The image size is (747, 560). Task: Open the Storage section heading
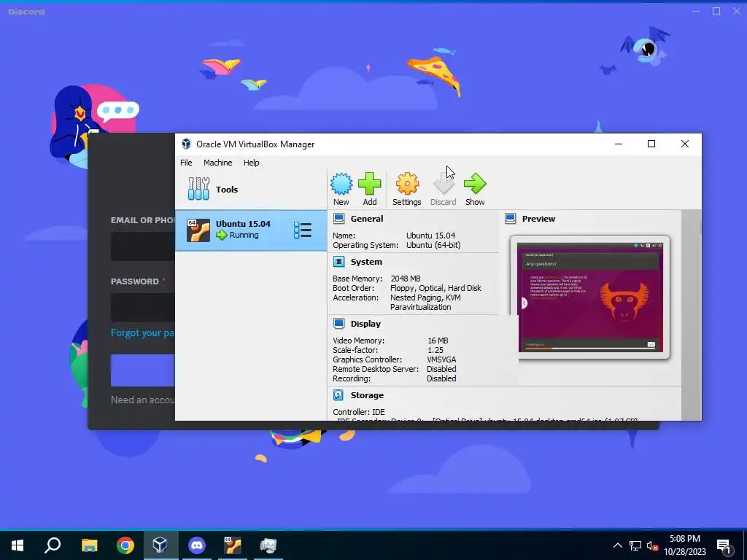click(x=367, y=394)
